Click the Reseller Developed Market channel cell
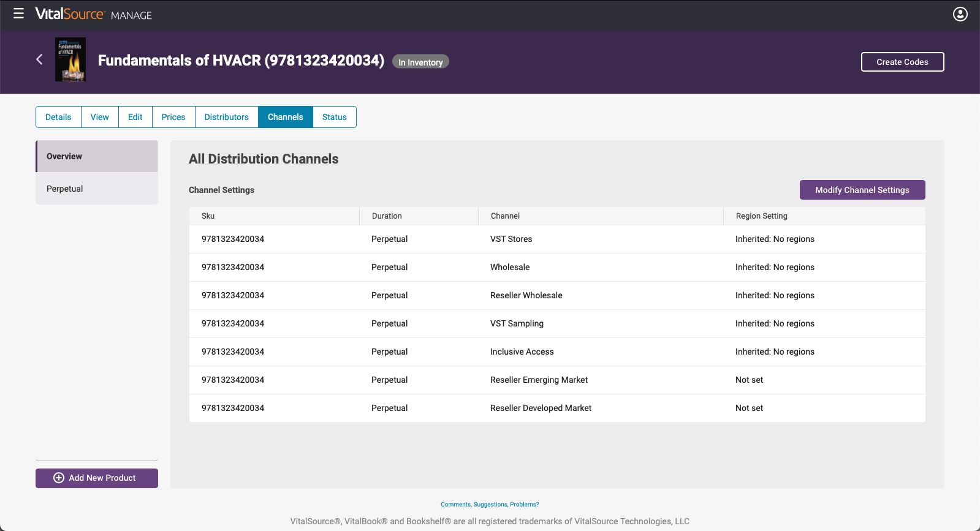Screen dimensions: 980x531 coord(541,409)
